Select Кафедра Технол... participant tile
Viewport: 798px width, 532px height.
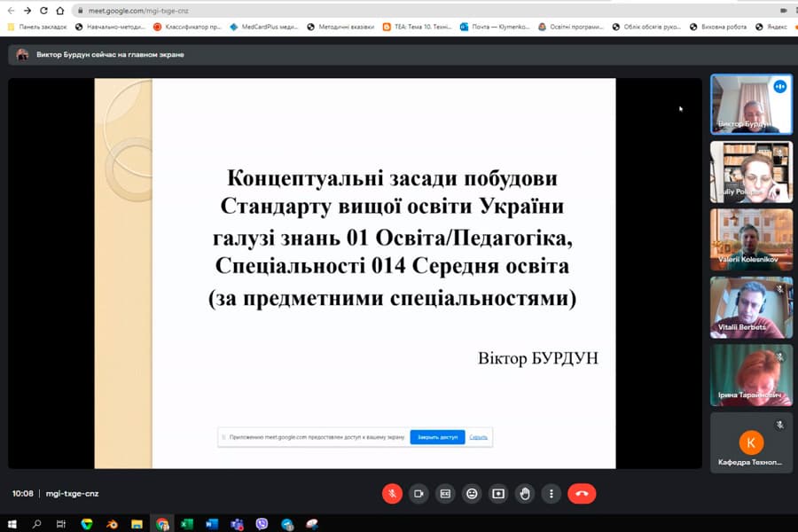(x=751, y=443)
